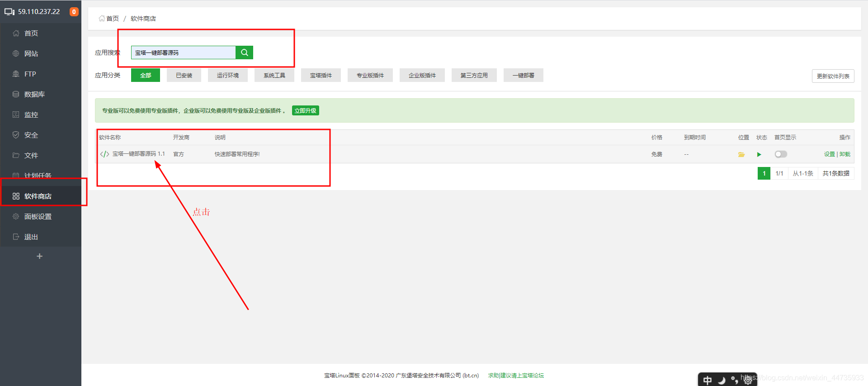Select the 企业版插件 category tab
This screenshot has width=868, height=386.
(x=422, y=75)
